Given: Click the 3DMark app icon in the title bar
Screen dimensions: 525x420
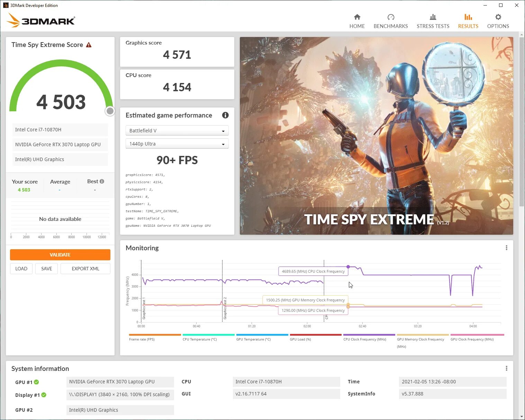Looking at the screenshot, I should tap(6, 5).
